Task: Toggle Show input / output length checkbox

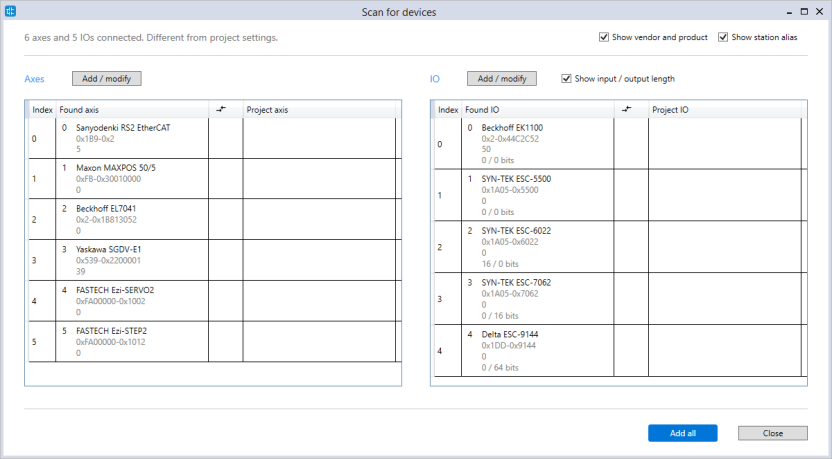Action: coord(566,79)
